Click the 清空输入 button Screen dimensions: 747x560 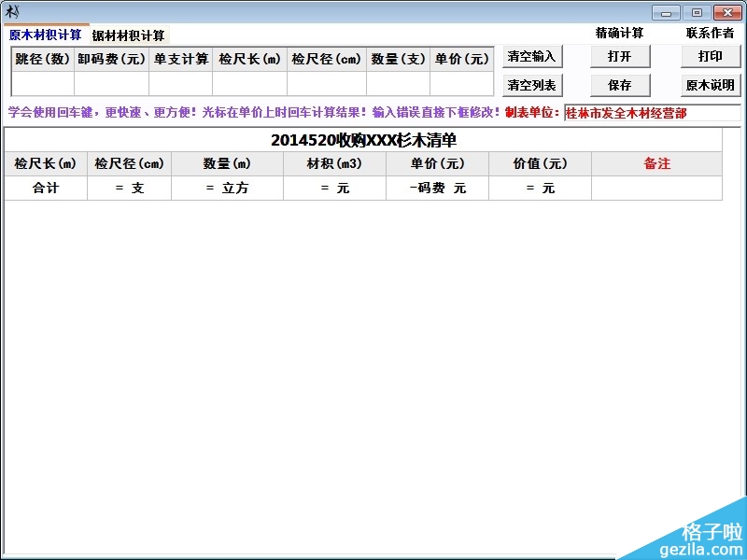click(x=531, y=56)
